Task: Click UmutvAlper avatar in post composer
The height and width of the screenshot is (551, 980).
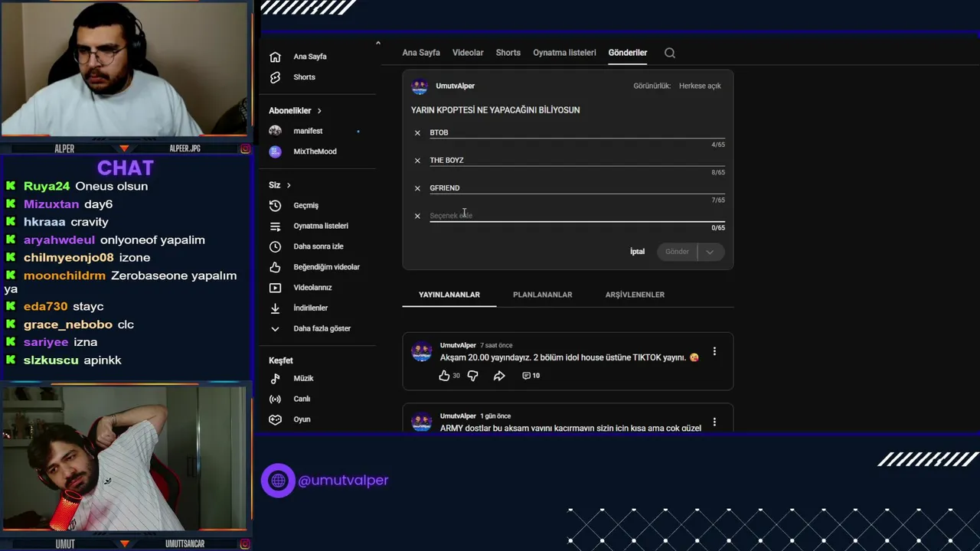Action: [x=420, y=86]
